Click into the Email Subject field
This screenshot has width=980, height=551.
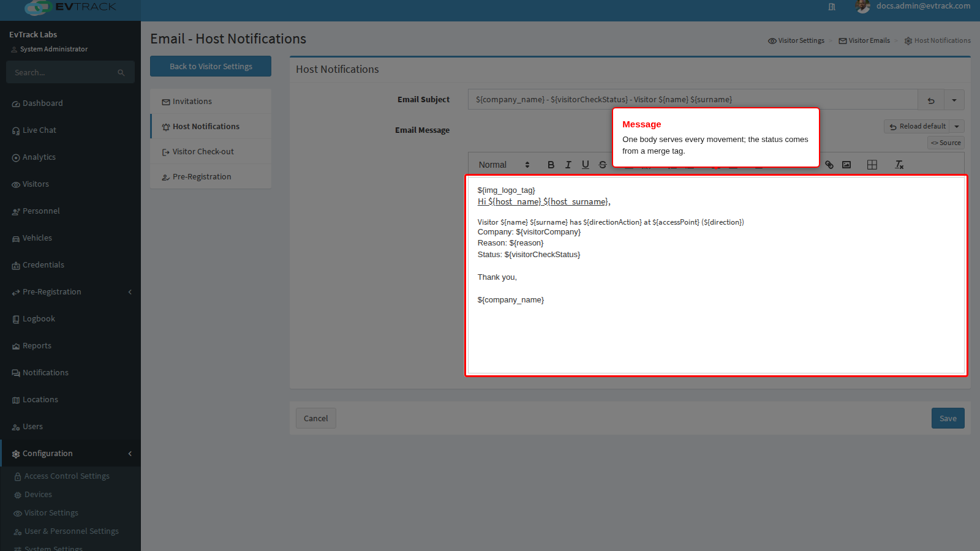point(693,100)
